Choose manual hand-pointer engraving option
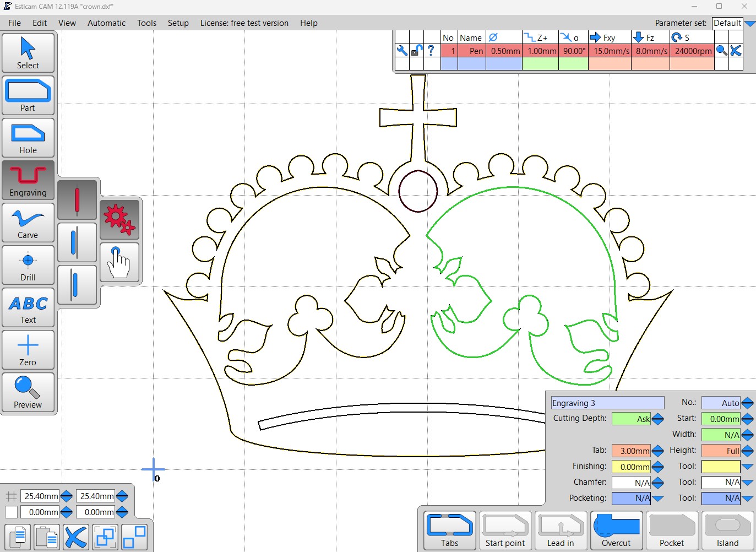Screen dimensions: 756x552 coord(119,262)
